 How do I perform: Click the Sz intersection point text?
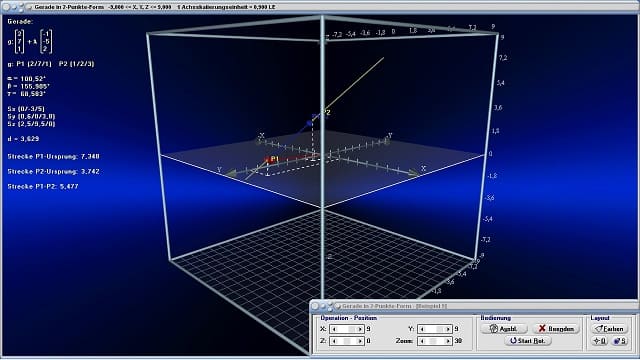point(31,123)
